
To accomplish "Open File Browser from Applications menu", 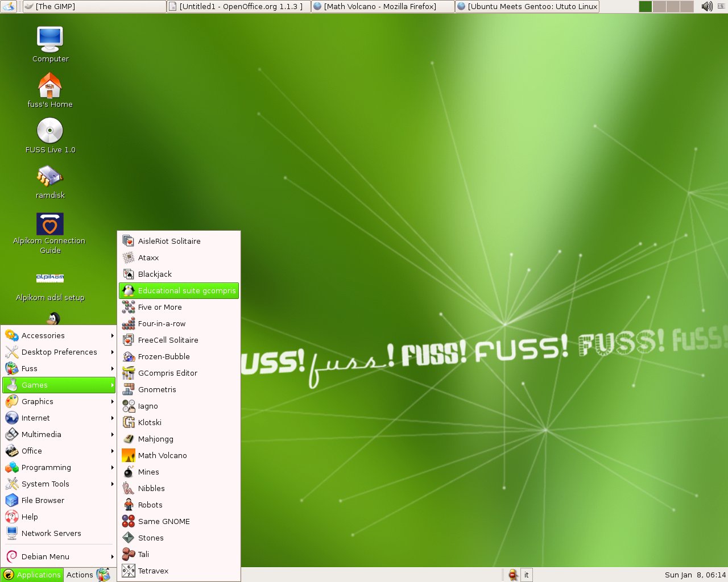I will click(59, 500).
